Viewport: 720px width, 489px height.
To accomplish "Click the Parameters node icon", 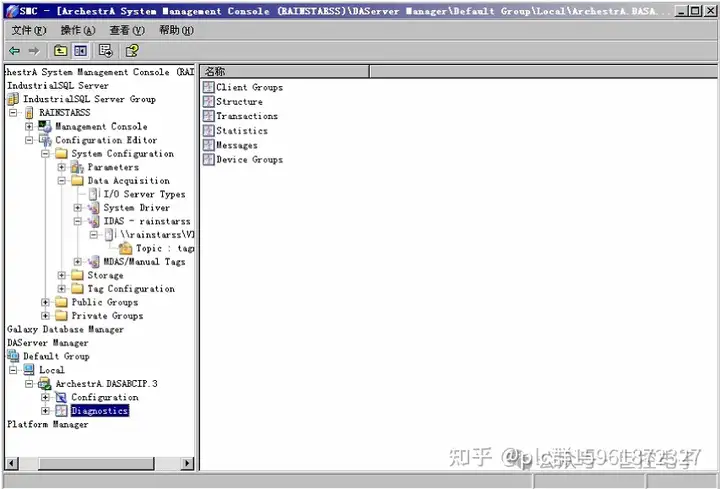I will pyautogui.click(x=77, y=167).
